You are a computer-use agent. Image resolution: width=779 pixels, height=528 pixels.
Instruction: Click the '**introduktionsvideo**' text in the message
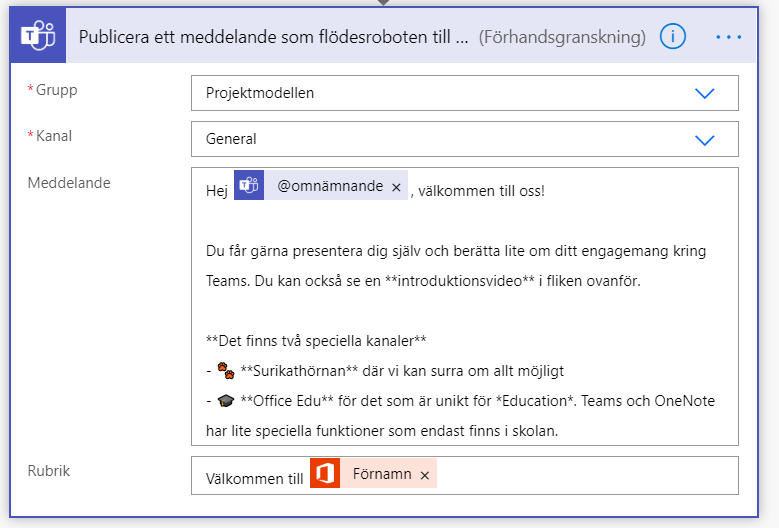point(460,281)
